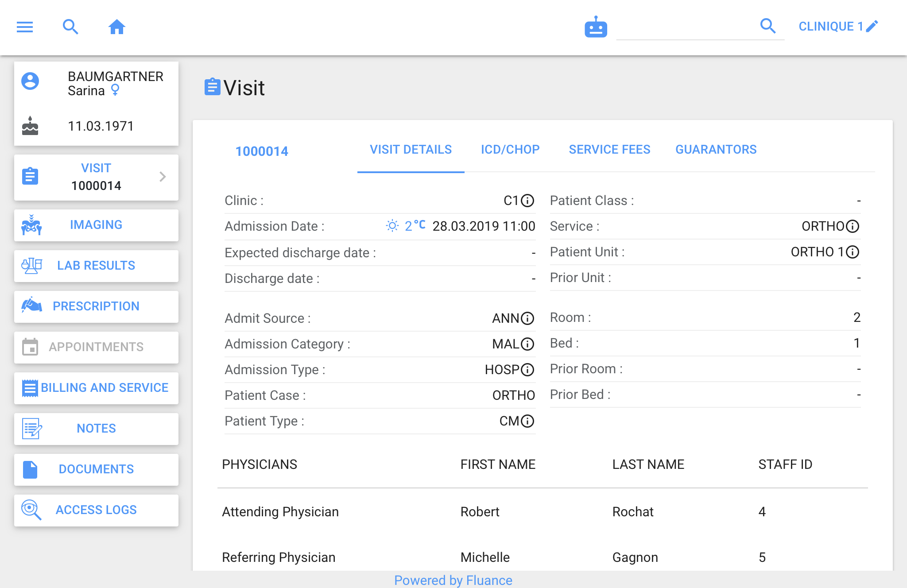Image resolution: width=907 pixels, height=588 pixels.
Task: Show info for Admit Source ANN
Action: tap(527, 318)
